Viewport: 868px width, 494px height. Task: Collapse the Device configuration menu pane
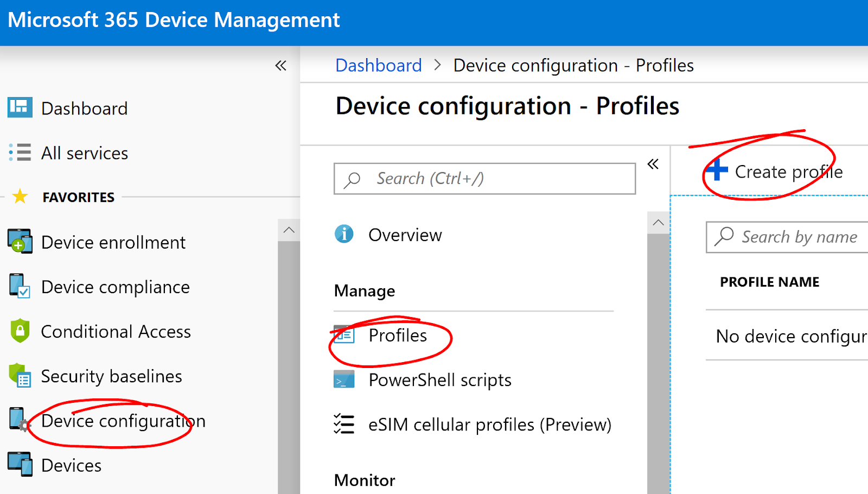pos(653,164)
